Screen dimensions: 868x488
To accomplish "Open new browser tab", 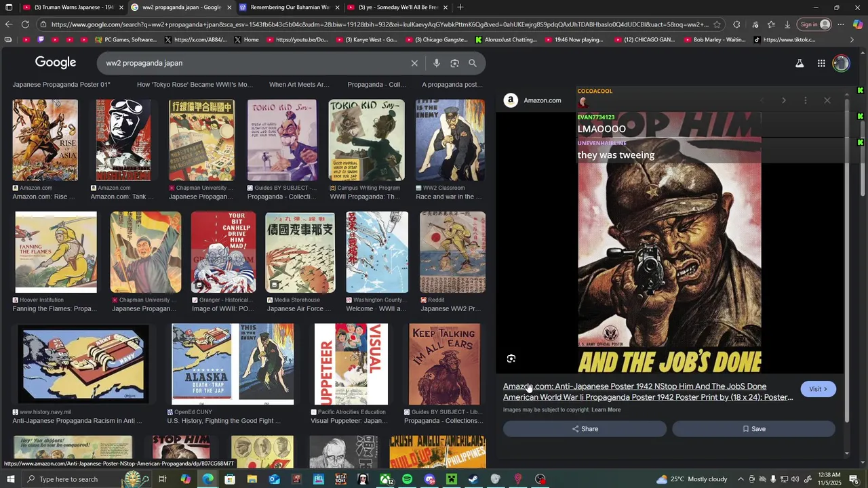I will tap(460, 7).
